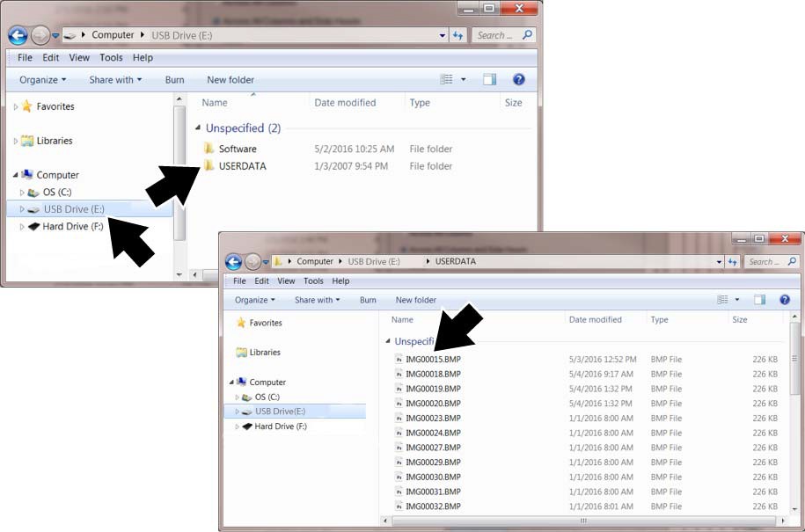Open Tools menu in USERDATA window
The height and width of the screenshot is (532, 805).
coord(313,281)
